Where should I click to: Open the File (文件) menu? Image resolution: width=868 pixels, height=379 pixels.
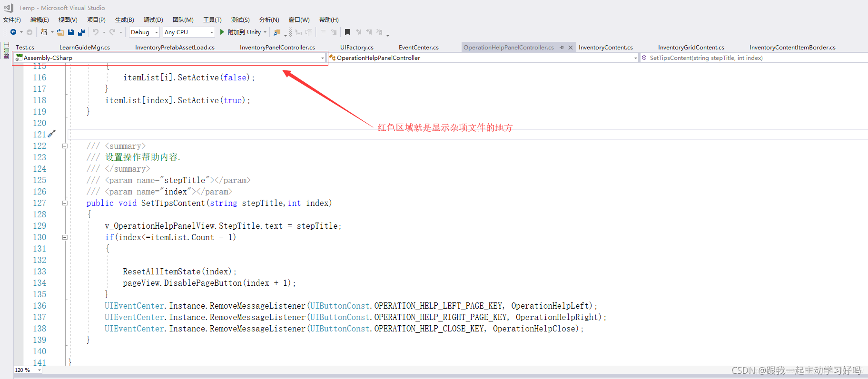[x=12, y=20]
